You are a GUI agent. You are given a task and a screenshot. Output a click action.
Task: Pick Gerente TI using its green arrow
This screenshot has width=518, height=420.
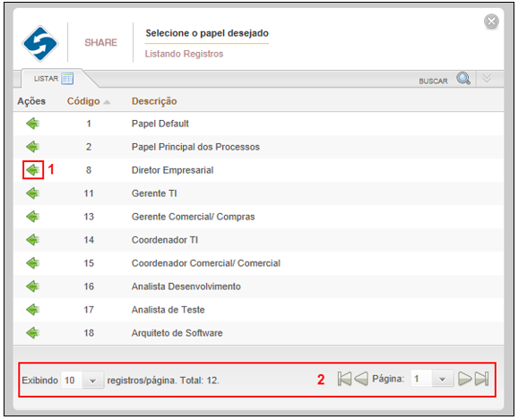(x=33, y=193)
